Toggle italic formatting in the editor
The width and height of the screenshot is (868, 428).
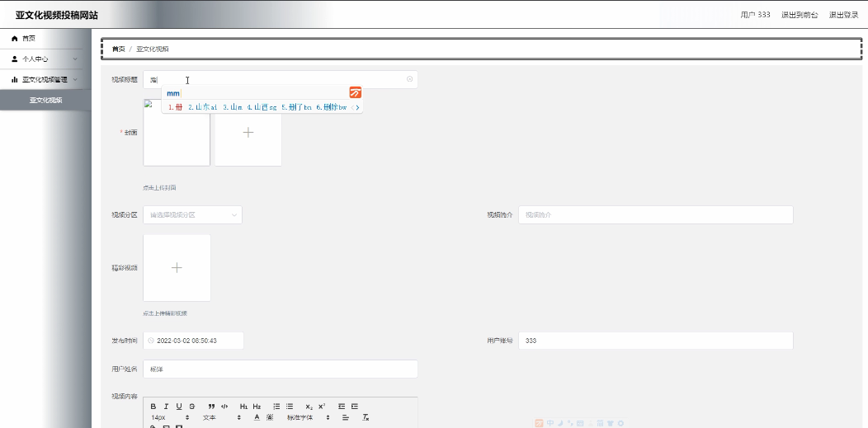click(166, 407)
